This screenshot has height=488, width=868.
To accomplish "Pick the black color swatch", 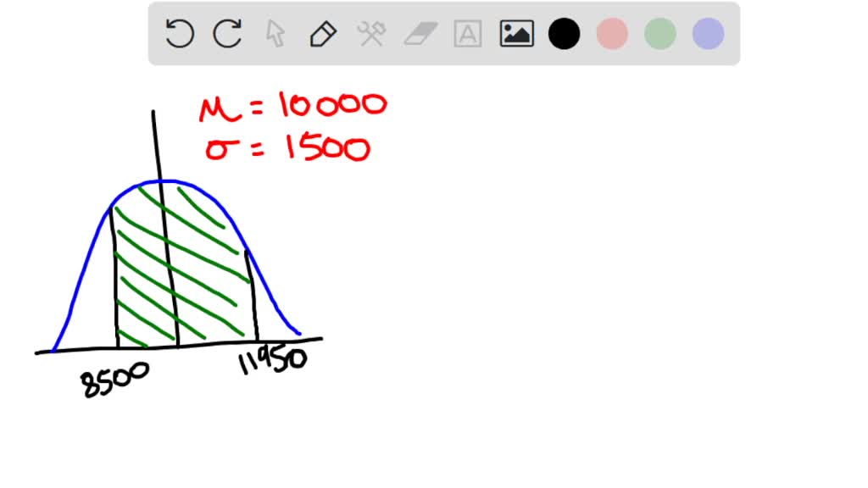I will coord(564,34).
